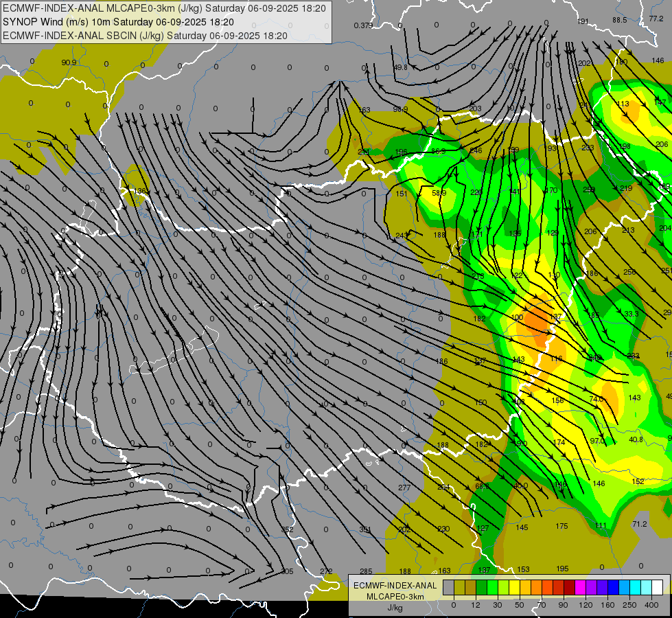Image resolution: width=672 pixels, height=618 pixels.
Task: Click the map value '220'
Action: pos(476,192)
